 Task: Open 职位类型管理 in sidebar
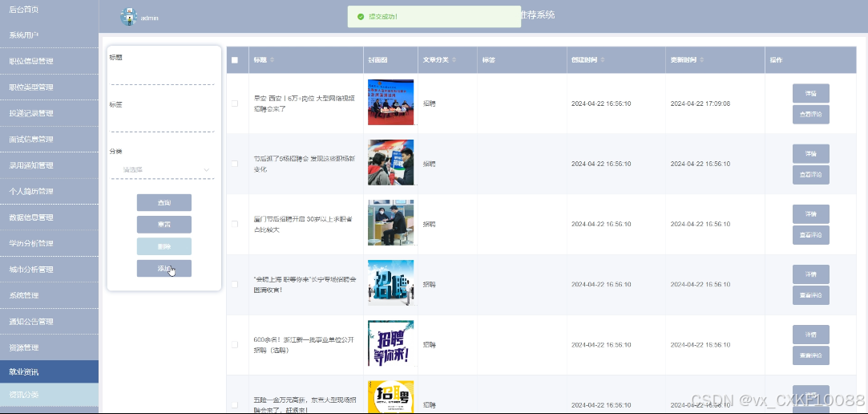(49, 87)
